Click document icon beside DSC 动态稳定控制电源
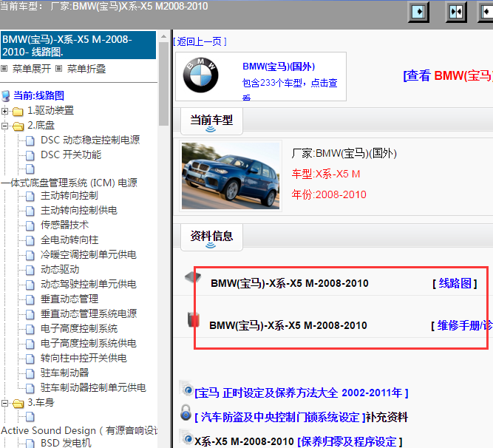 pos(30,141)
